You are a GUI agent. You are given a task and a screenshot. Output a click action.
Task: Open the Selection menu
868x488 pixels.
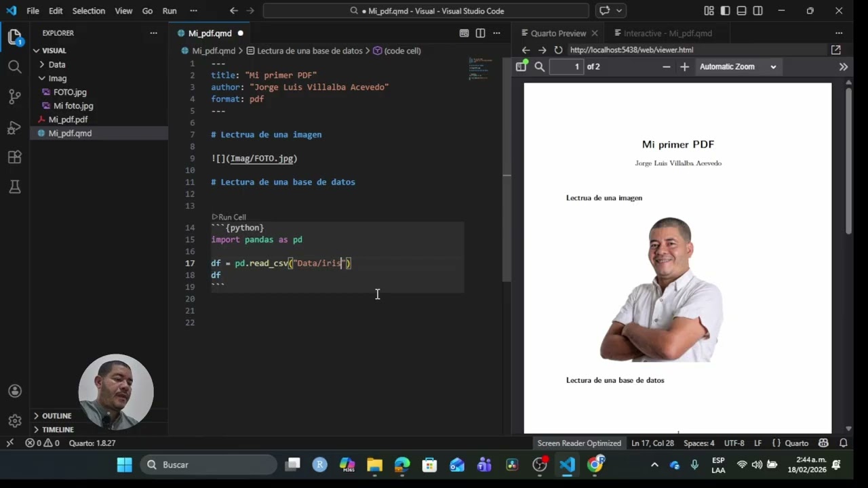[89, 11]
